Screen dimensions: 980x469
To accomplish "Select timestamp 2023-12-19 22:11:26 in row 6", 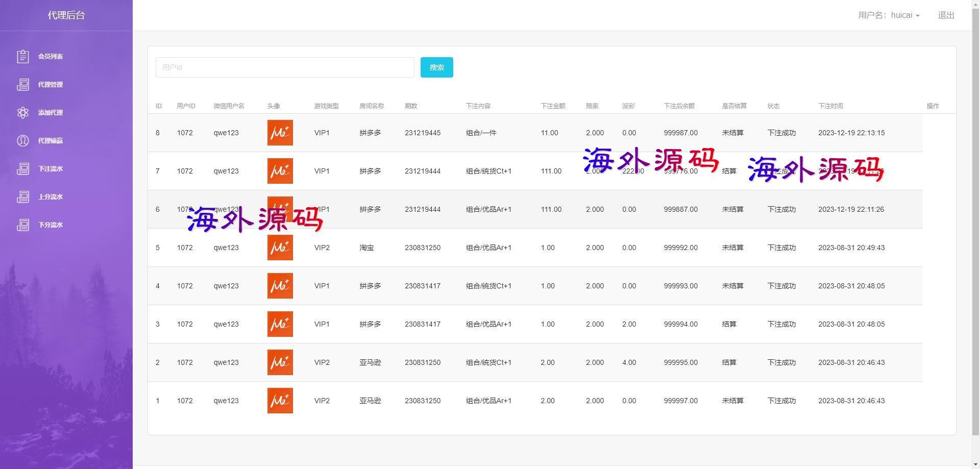I will [x=851, y=209].
